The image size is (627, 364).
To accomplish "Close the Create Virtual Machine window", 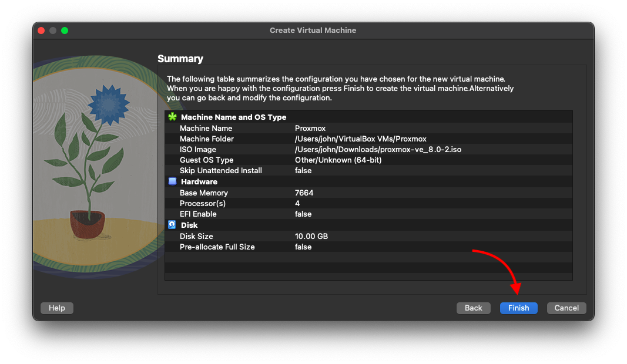I will coord(41,31).
